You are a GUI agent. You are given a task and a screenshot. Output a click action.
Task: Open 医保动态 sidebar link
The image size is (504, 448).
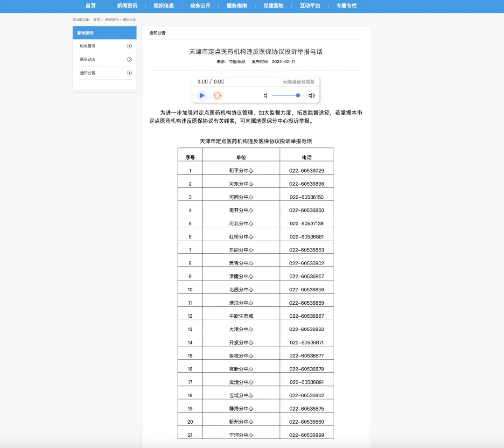point(88,60)
